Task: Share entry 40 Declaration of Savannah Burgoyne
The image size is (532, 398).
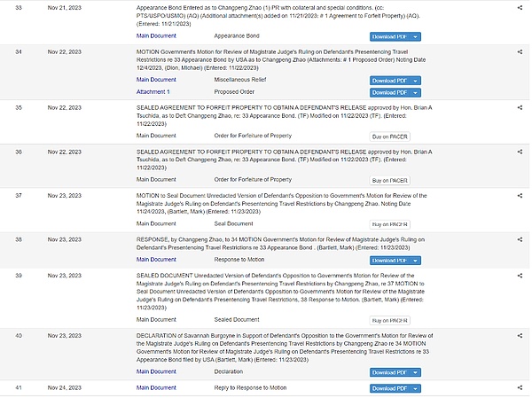Action: [x=520, y=336]
